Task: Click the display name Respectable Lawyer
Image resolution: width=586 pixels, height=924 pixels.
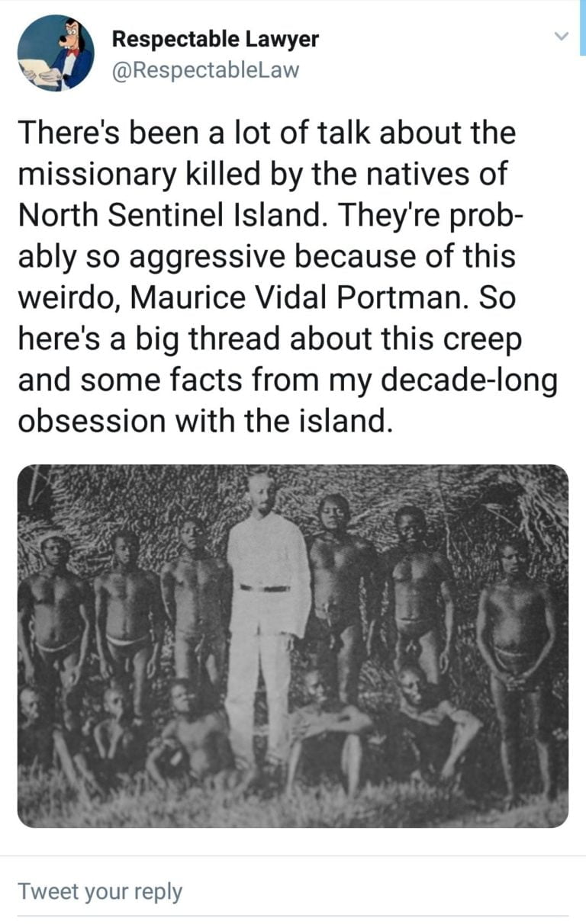Action: [x=215, y=38]
